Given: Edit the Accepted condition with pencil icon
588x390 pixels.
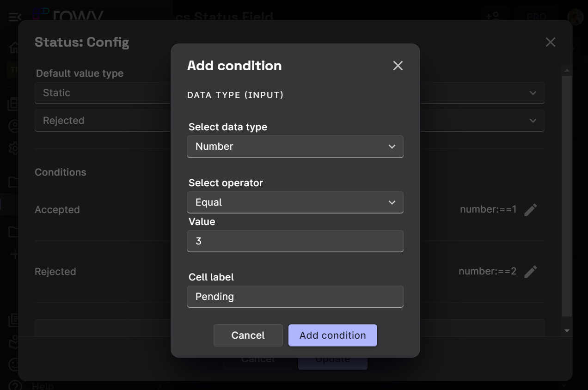Looking at the screenshot, I should coord(531,210).
